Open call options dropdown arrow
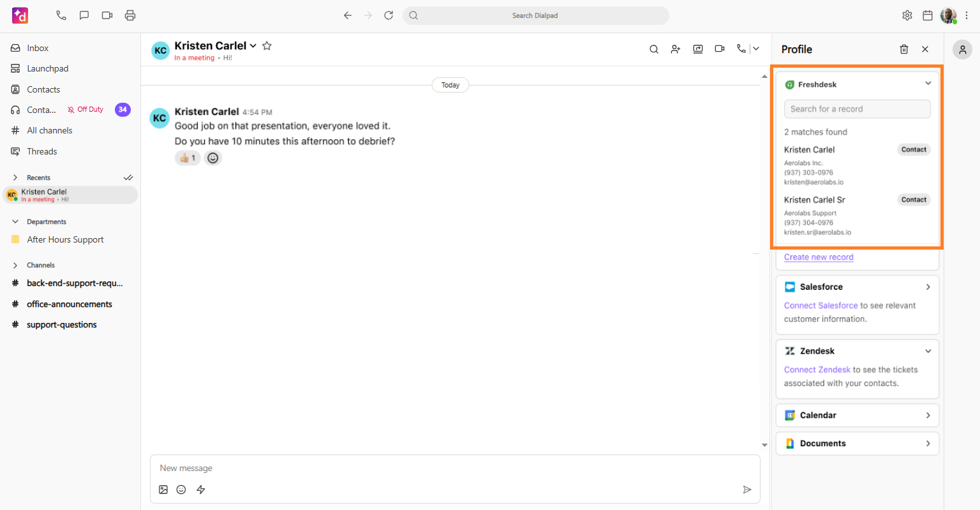This screenshot has width=980, height=510. coord(756,49)
